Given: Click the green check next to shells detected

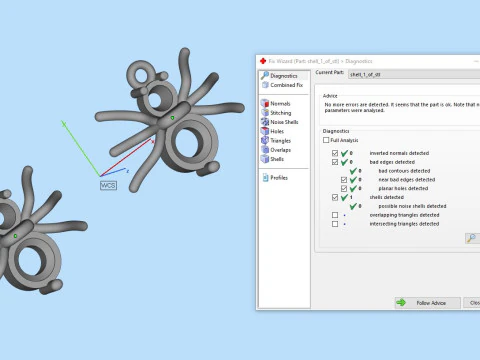Looking at the screenshot, I should [344, 197].
